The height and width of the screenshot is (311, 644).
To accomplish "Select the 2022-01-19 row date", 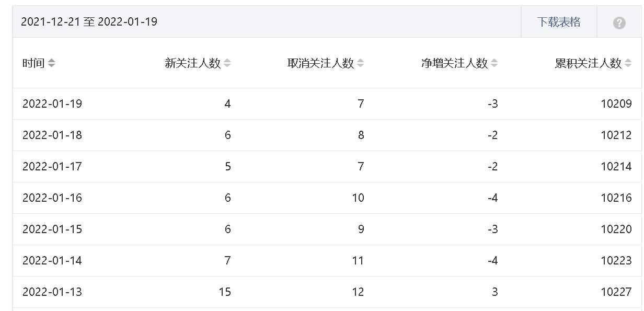I will 52,103.
